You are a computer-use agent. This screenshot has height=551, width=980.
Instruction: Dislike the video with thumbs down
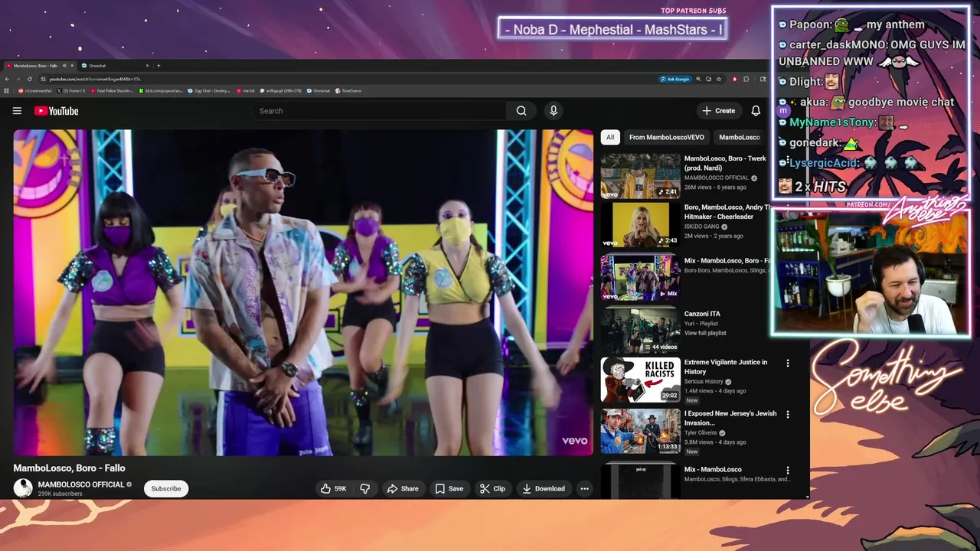(x=365, y=488)
